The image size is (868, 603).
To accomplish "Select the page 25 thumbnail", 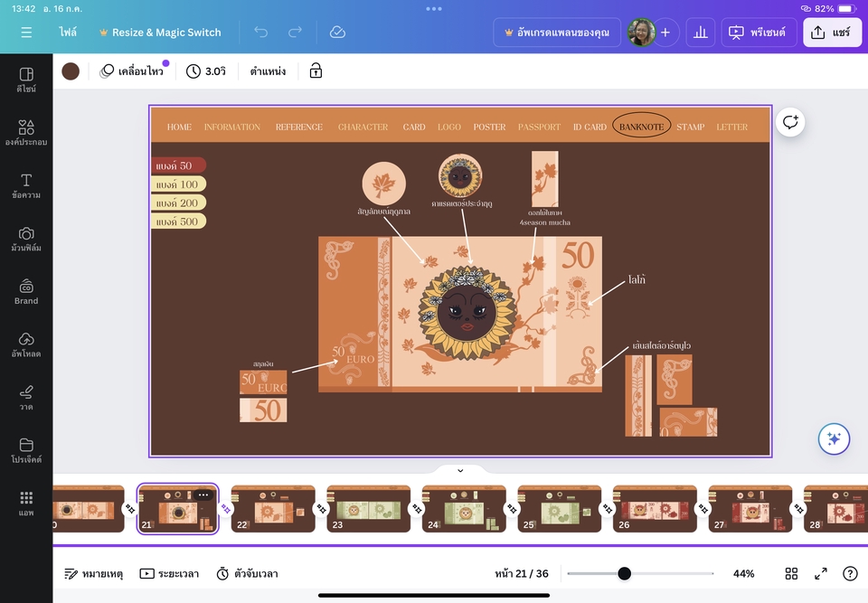I will tap(559, 509).
